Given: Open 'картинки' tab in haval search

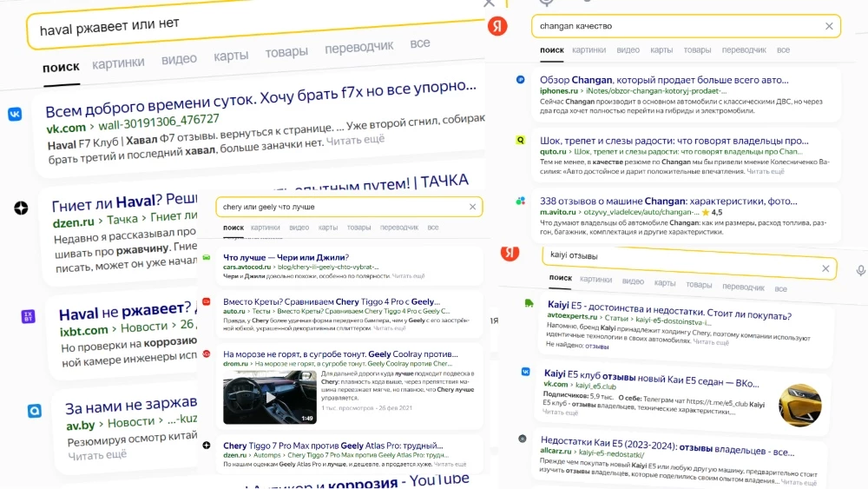Looking at the screenshot, I should coord(118,63).
